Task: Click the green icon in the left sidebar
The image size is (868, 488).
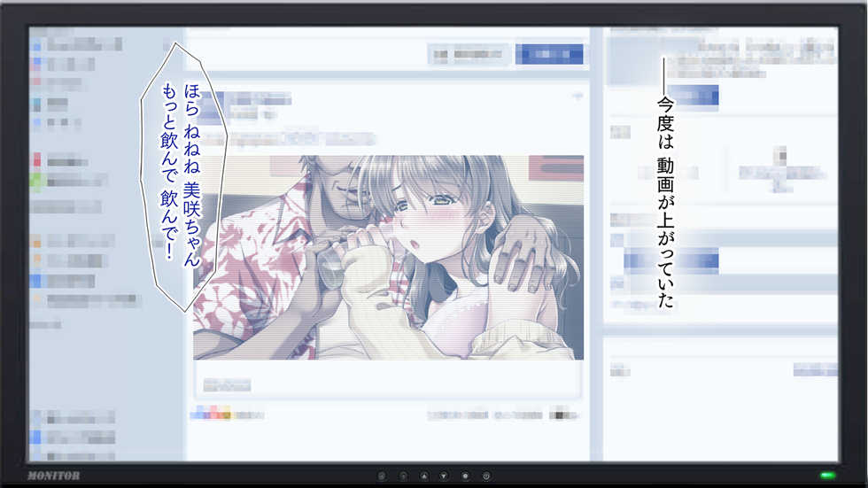Action: pos(36,181)
